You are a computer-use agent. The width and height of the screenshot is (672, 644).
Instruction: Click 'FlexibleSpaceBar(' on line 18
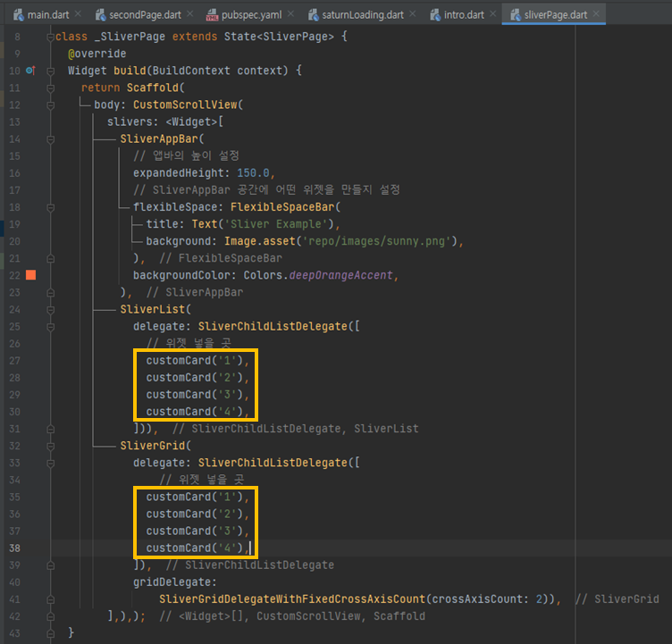[285, 207]
